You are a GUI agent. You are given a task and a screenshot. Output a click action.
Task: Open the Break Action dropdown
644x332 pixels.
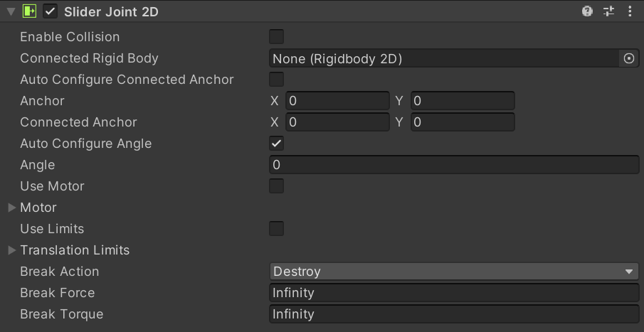(x=454, y=272)
